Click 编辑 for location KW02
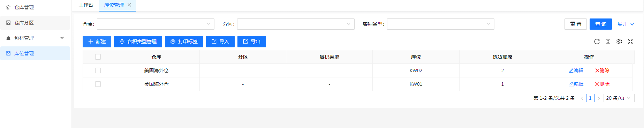The image size is (644, 128). (x=576, y=70)
